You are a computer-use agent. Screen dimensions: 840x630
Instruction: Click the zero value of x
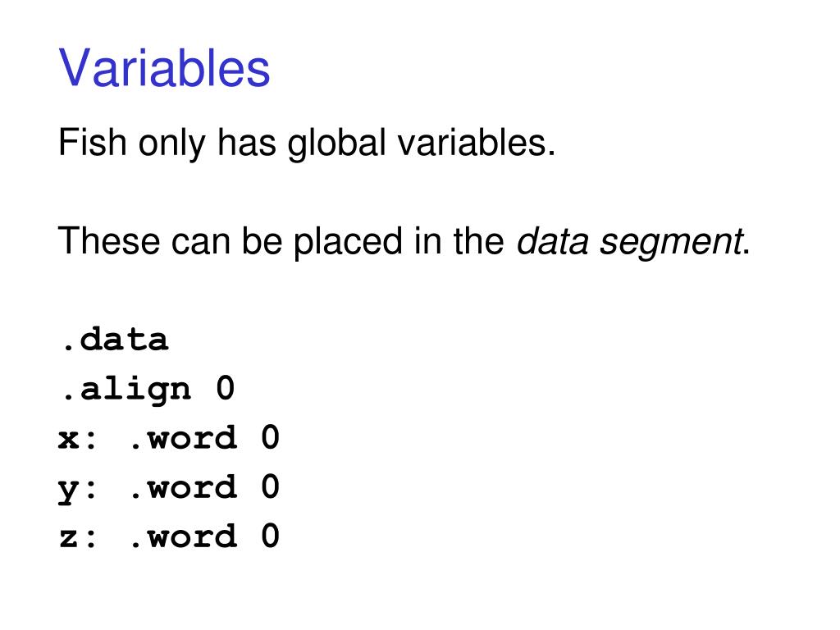271,437
